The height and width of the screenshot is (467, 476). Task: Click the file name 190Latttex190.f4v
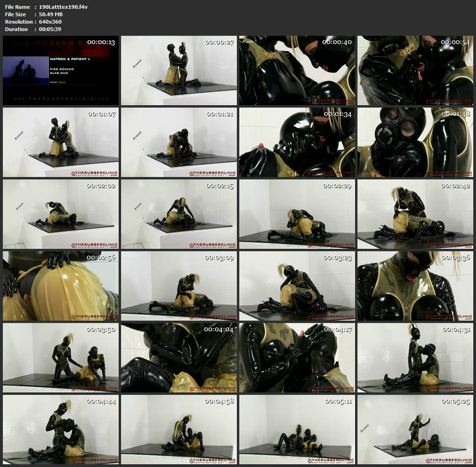tap(63, 7)
